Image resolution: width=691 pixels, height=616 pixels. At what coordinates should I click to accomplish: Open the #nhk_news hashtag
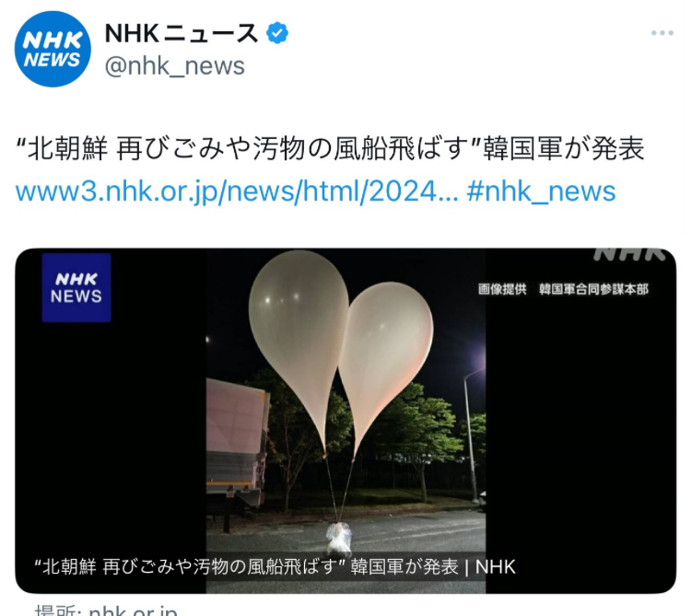point(541,192)
